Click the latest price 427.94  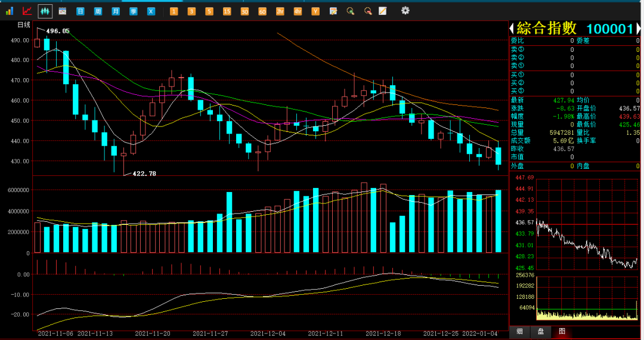pos(563,100)
